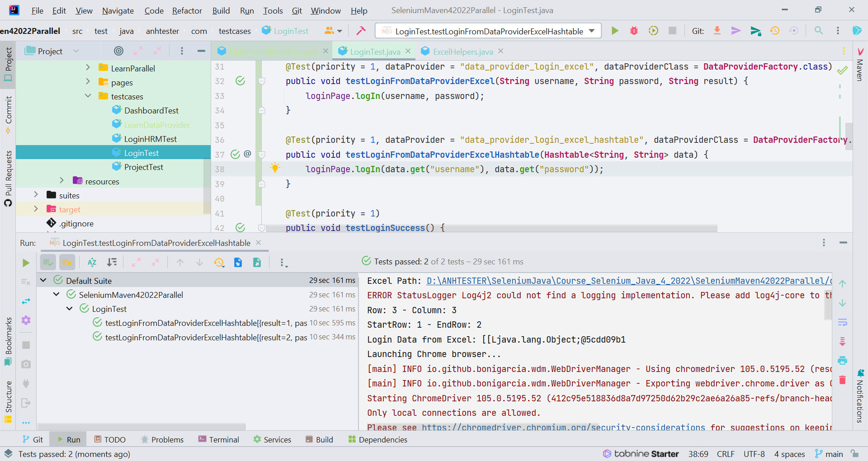The image size is (868, 461).
Task: Update project from Git
Action: coord(717,31)
